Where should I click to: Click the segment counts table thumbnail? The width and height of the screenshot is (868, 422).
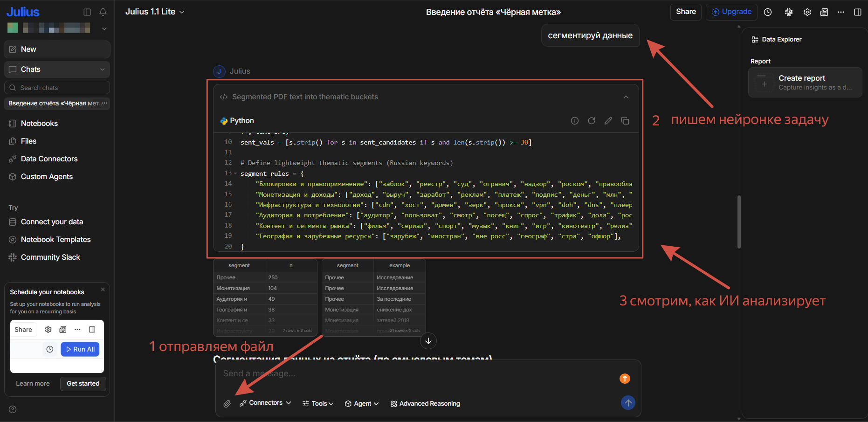265,297
